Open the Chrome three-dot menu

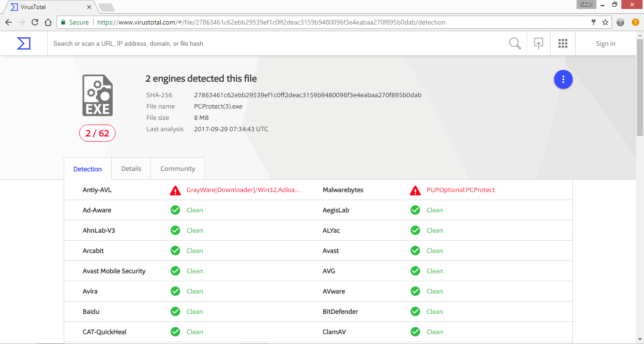point(635,22)
